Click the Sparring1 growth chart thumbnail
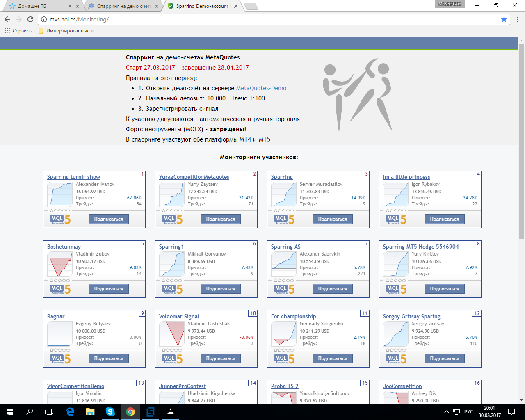This screenshot has width=525, height=420. (172, 264)
